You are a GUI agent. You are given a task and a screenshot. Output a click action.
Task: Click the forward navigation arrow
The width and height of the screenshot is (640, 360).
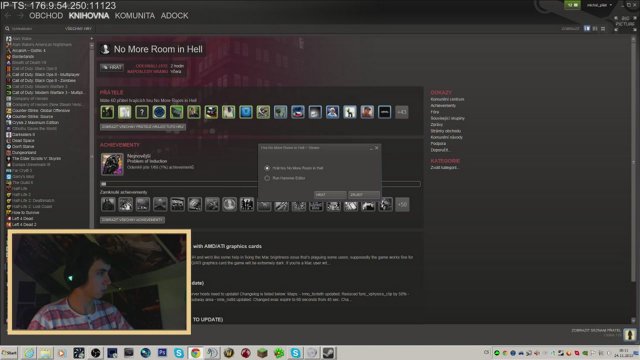[20, 16]
